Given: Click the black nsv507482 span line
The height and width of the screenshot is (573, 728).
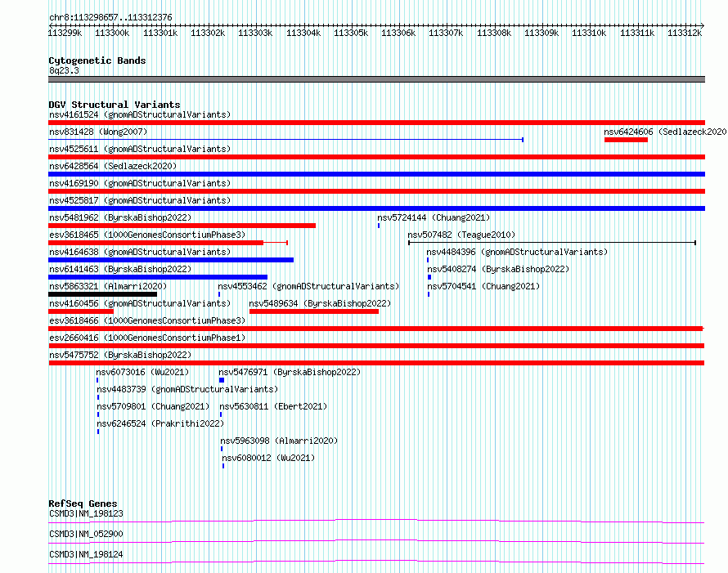Looking at the screenshot, I should (552, 243).
